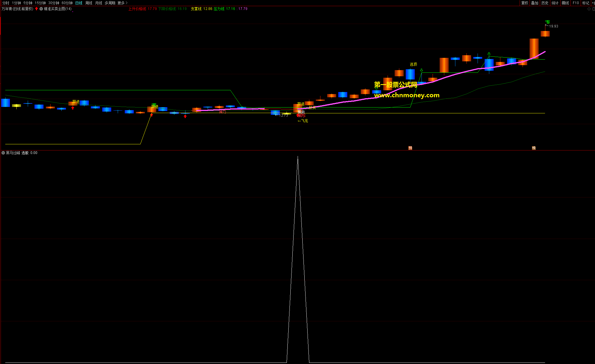This screenshot has width=595, height=364.
Task: Select the 日线 daily period tab
Action: (x=79, y=3)
